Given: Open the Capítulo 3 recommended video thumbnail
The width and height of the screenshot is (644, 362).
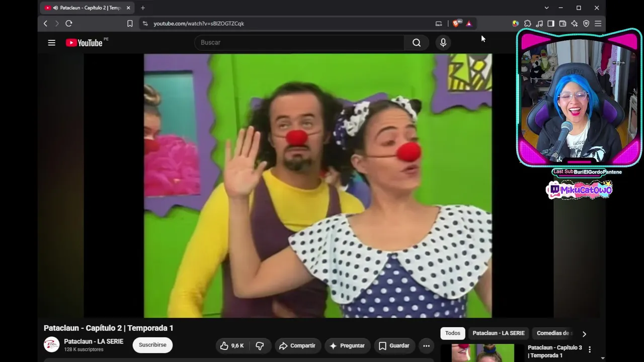Looking at the screenshot, I should tap(482, 353).
